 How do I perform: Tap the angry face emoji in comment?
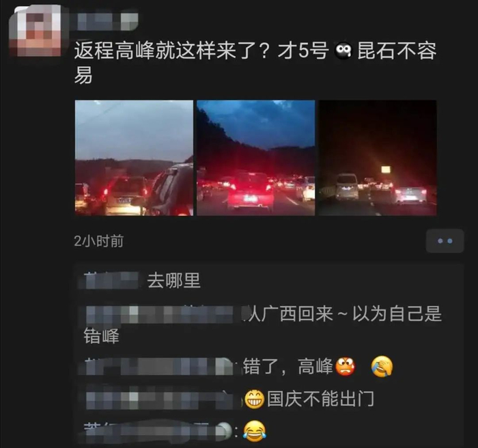(346, 366)
